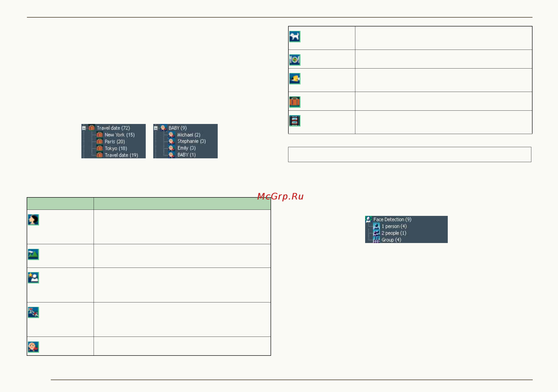The height and width of the screenshot is (392, 558).
Task: Click the Event celebration icon
Action: click(x=33, y=312)
